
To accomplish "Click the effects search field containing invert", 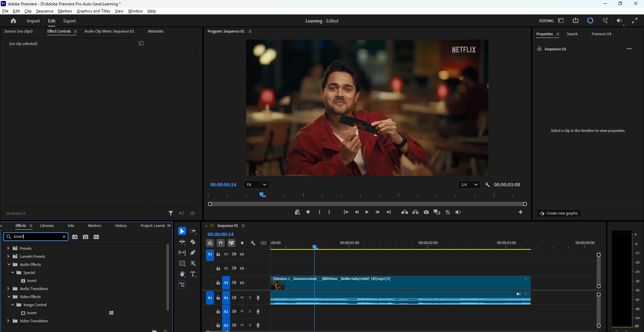I will click(36, 237).
